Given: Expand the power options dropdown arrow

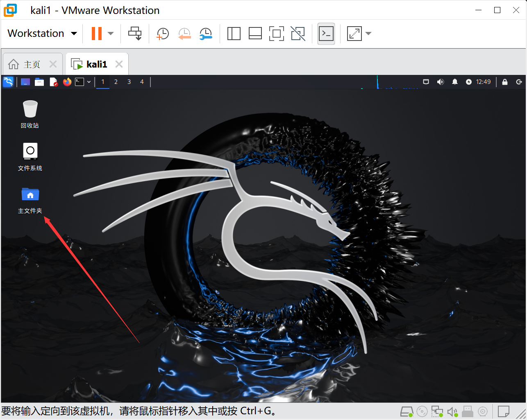Looking at the screenshot, I should click(110, 34).
